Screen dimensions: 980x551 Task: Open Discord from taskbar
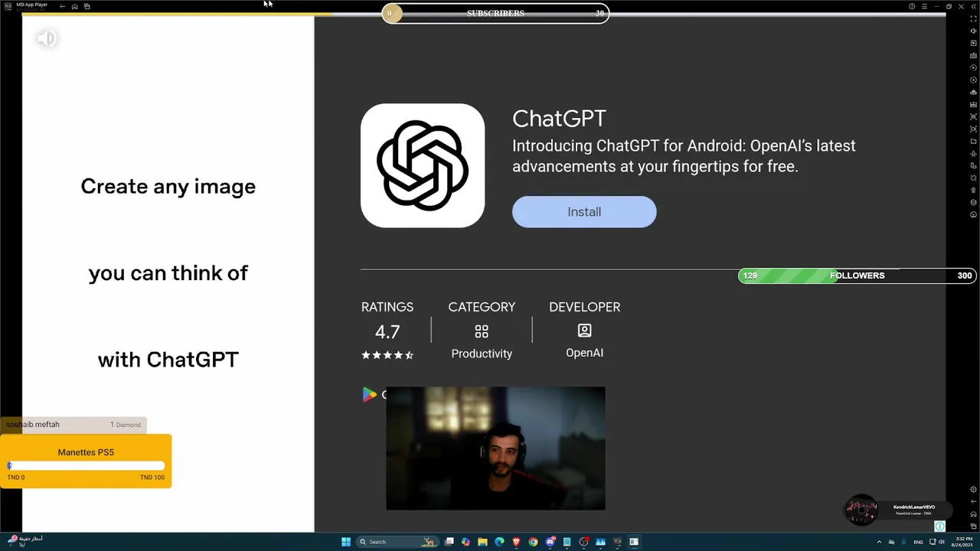tap(550, 542)
